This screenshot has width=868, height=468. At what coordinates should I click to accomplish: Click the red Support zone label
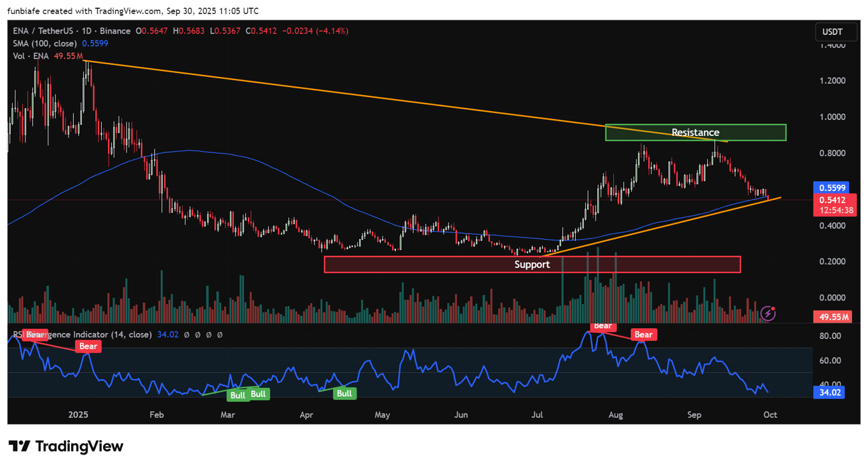532,264
